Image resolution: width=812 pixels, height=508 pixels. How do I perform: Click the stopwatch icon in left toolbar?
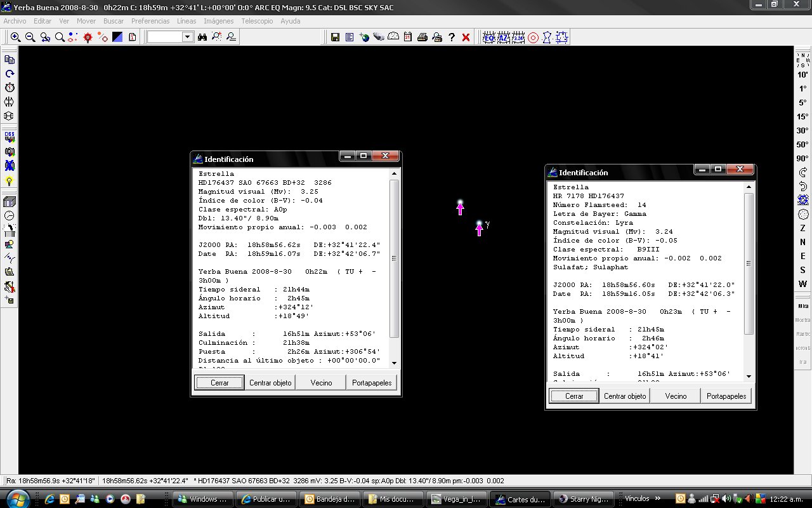(x=10, y=88)
